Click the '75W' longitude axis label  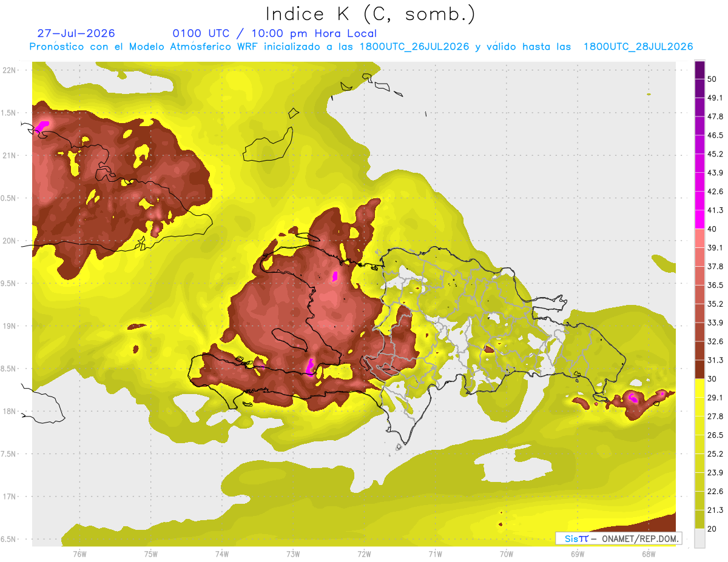coord(151,554)
